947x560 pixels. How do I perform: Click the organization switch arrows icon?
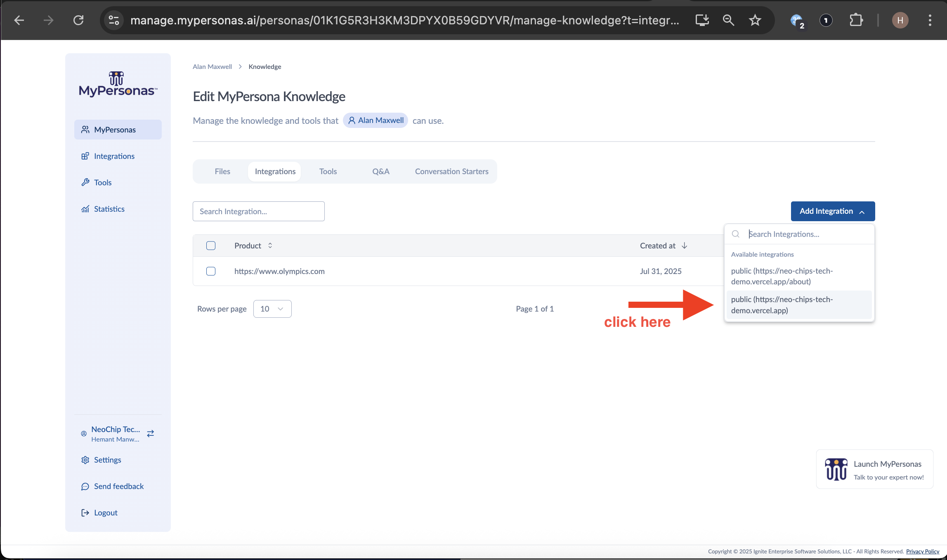coord(151,433)
